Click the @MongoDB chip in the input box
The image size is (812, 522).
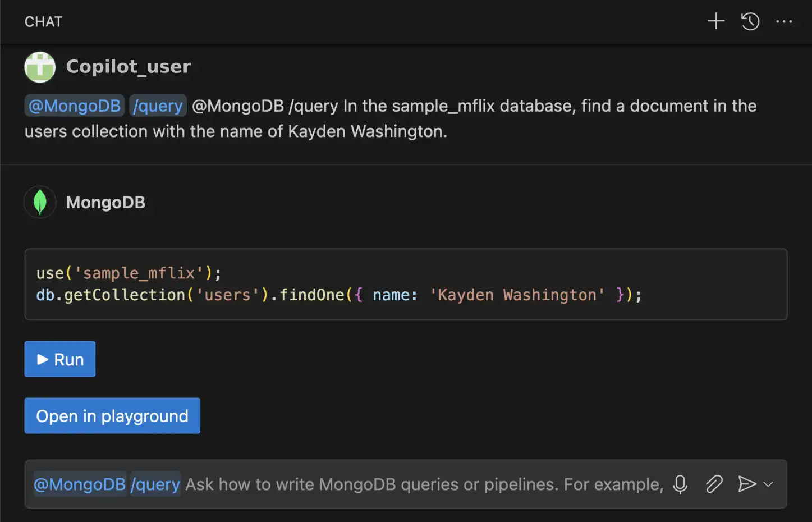tap(79, 484)
